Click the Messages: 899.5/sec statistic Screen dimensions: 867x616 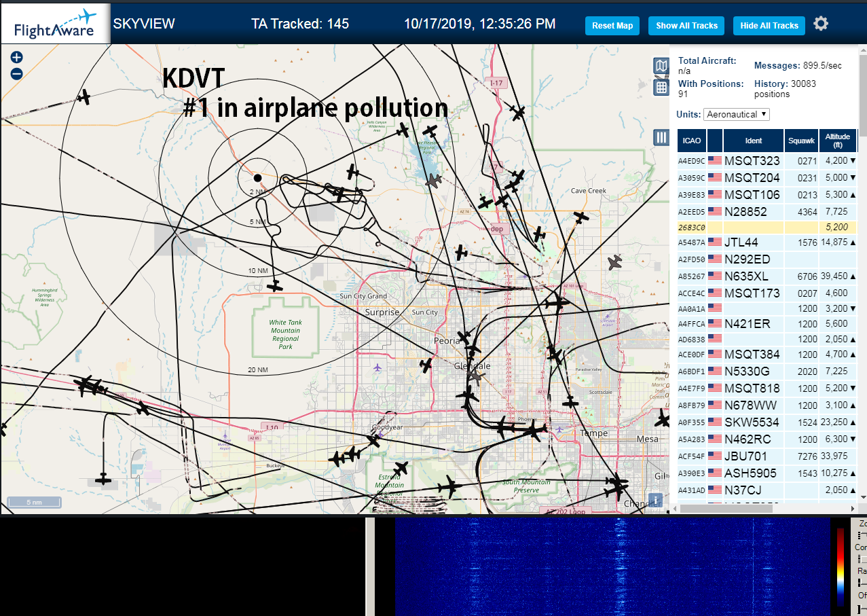click(798, 66)
